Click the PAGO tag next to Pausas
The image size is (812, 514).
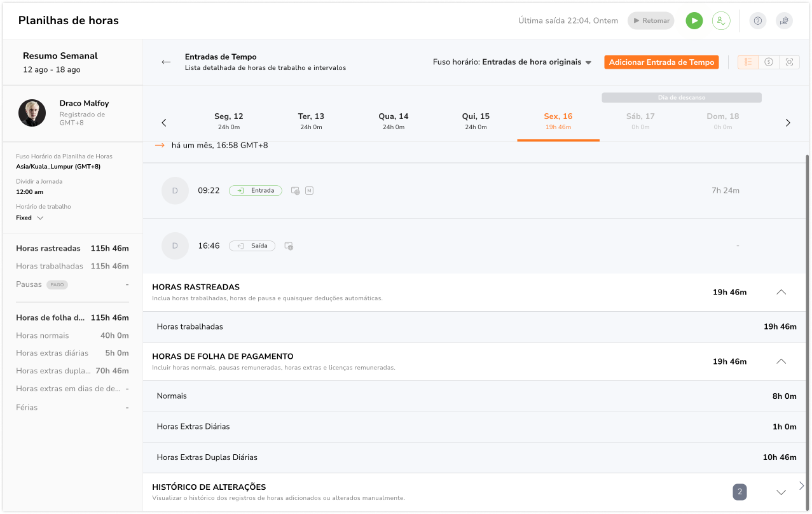tap(57, 284)
